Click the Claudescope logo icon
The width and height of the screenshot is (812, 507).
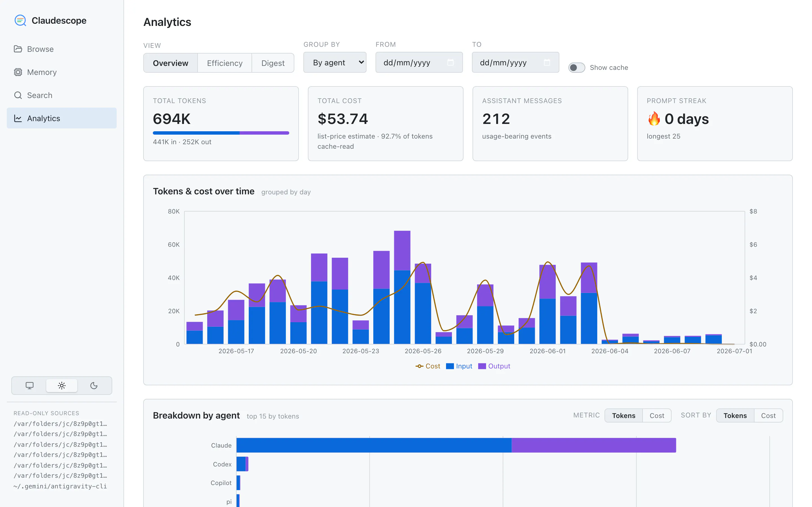(x=20, y=21)
